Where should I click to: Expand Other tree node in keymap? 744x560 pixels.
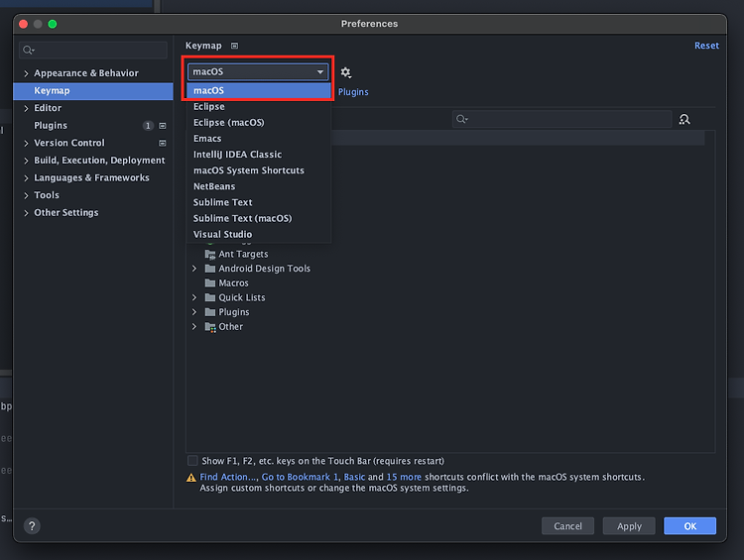point(194,327)
